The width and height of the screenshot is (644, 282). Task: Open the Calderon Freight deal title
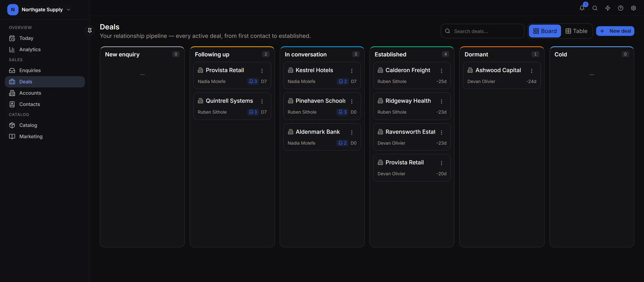(x=408, y=70)
